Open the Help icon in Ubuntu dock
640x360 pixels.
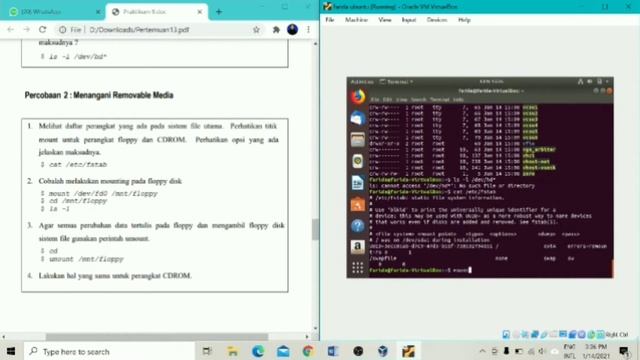pos(358,226)
